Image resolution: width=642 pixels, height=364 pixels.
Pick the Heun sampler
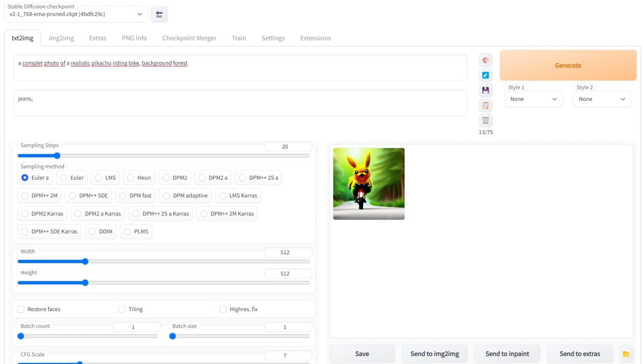139,178
